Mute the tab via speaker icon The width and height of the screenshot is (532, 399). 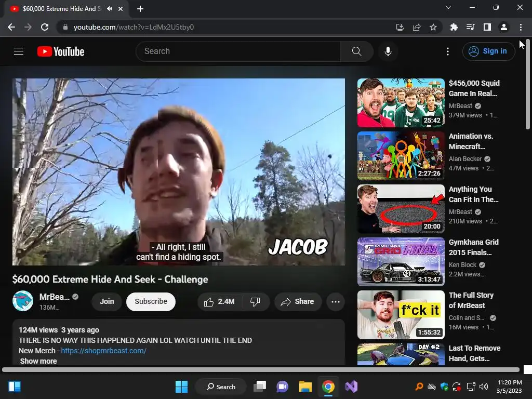click(109, 9)
